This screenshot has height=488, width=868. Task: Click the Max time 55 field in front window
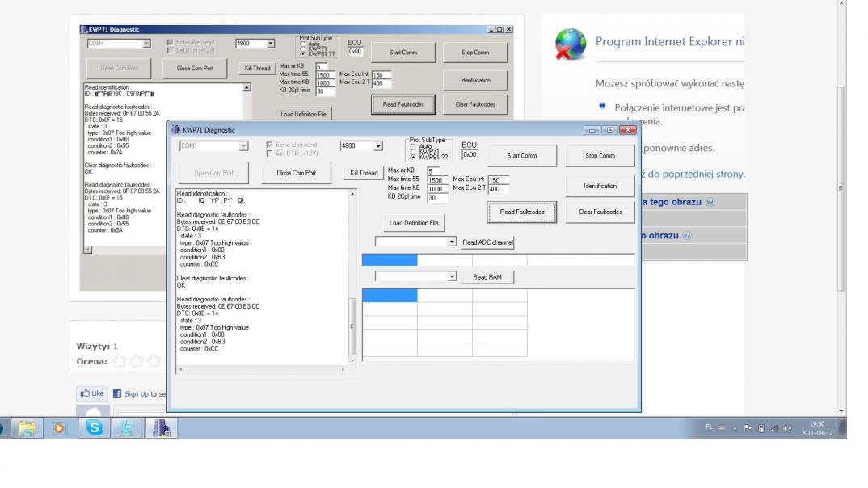tap(438, 180)
